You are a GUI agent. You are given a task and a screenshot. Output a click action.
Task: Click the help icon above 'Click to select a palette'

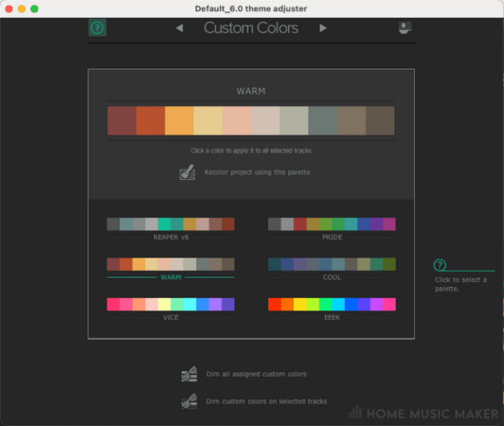(x=440, y=265)
